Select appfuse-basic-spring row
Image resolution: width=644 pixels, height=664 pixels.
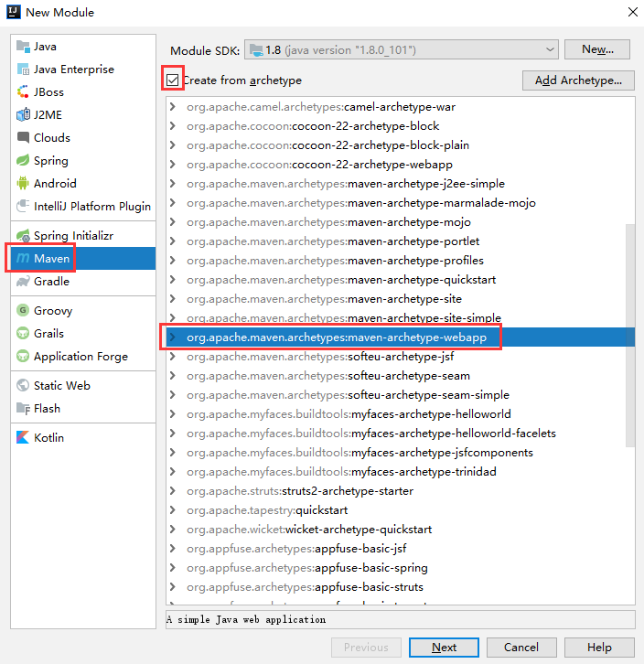401,567
